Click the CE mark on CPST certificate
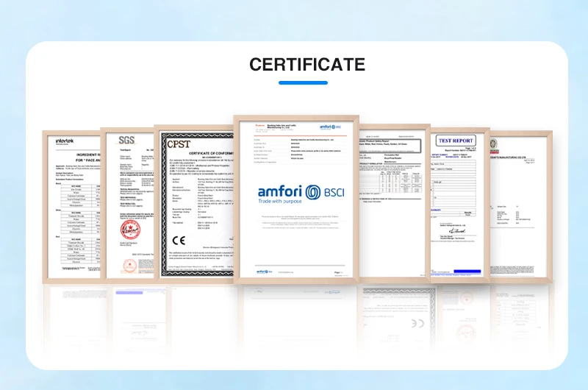Image resolution: width=588 pixels, height=390 pixels. [179, 240]
